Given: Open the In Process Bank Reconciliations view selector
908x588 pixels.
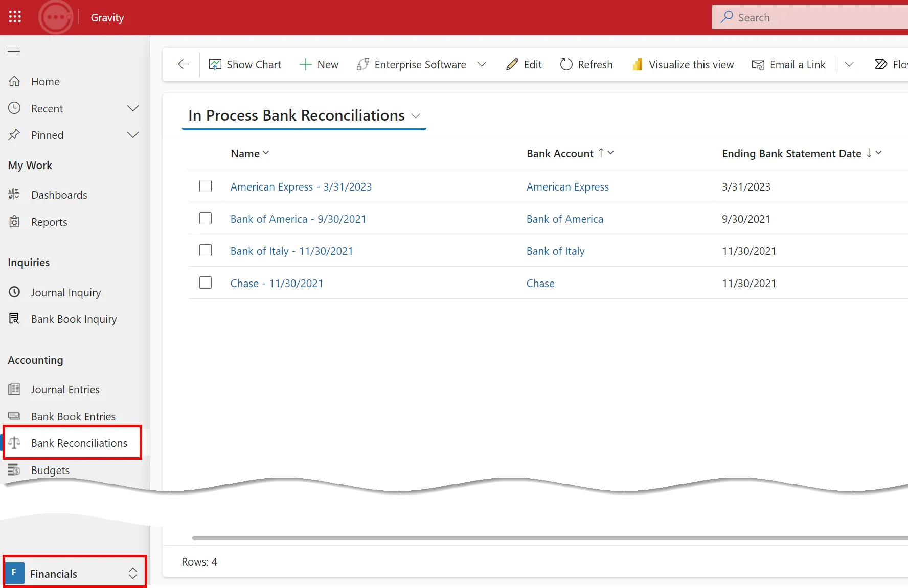Looking at the screenshot, I should [304, 115].
